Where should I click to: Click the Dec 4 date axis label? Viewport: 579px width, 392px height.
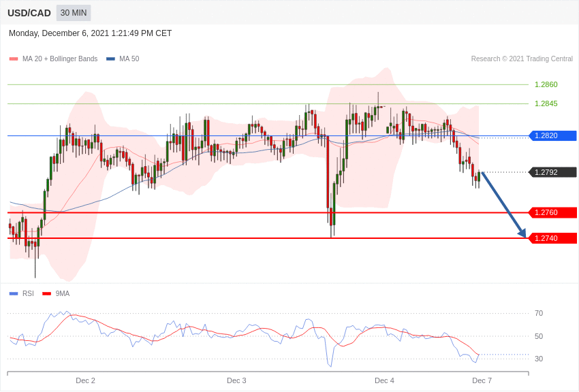[x=384, y=380]
